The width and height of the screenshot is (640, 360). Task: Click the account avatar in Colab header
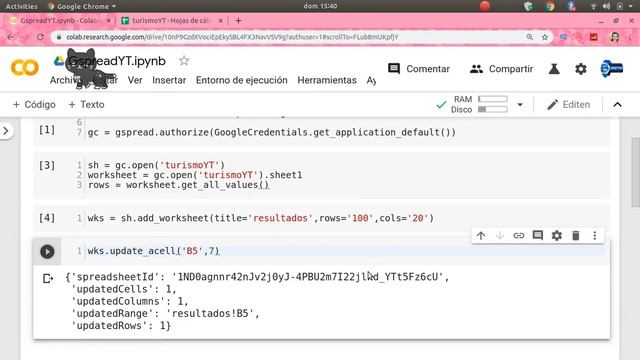pyautogui.click(x=611, y=68)
